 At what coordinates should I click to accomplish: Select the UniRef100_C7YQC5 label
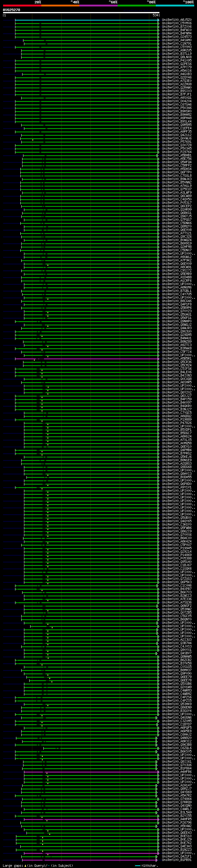[x=177, y=413]
